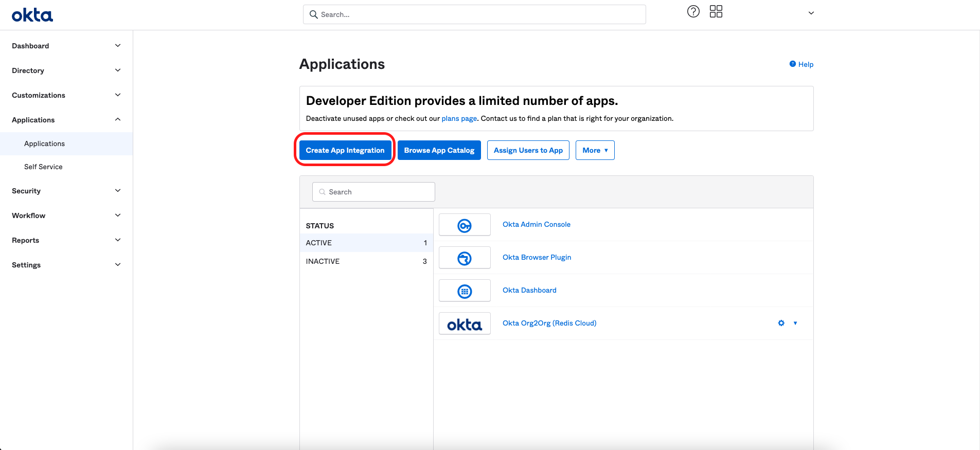Click the Okta Browser Plugin app icon

[464, 258]
